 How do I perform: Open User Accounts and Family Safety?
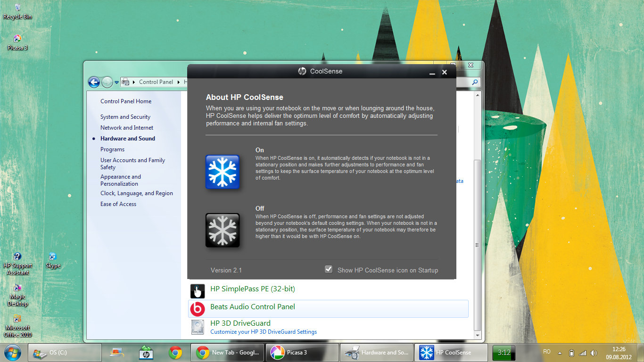(132, 164)
